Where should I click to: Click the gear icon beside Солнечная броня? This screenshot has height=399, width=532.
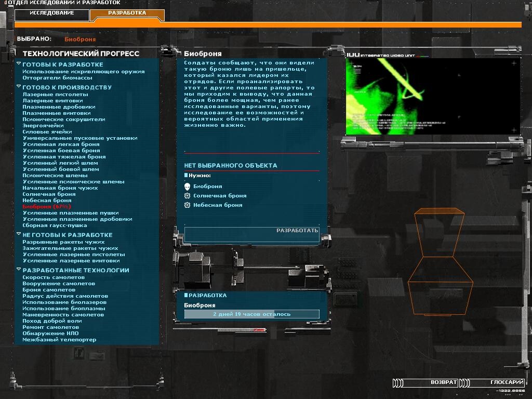point(187,196)
